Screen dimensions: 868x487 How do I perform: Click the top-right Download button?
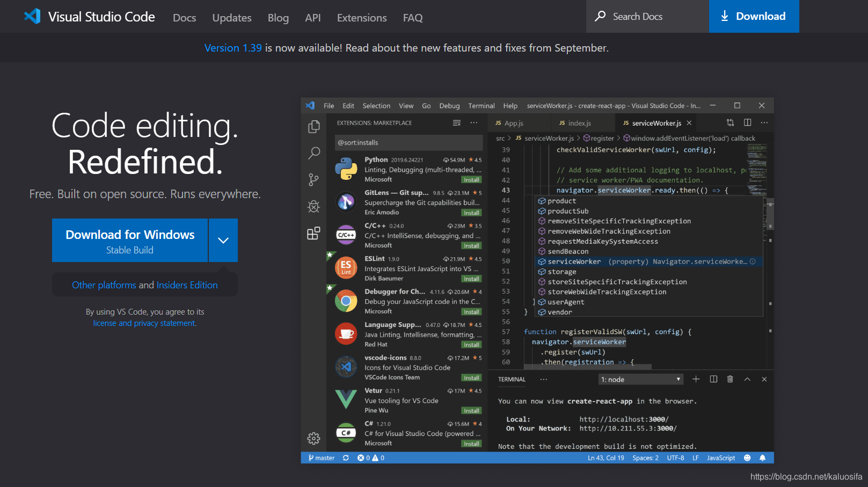point(754,16)
